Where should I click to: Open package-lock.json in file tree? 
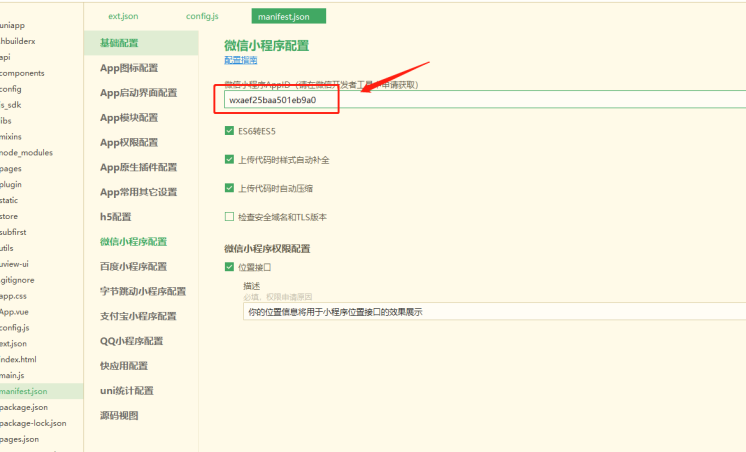(x=33, y=423)
